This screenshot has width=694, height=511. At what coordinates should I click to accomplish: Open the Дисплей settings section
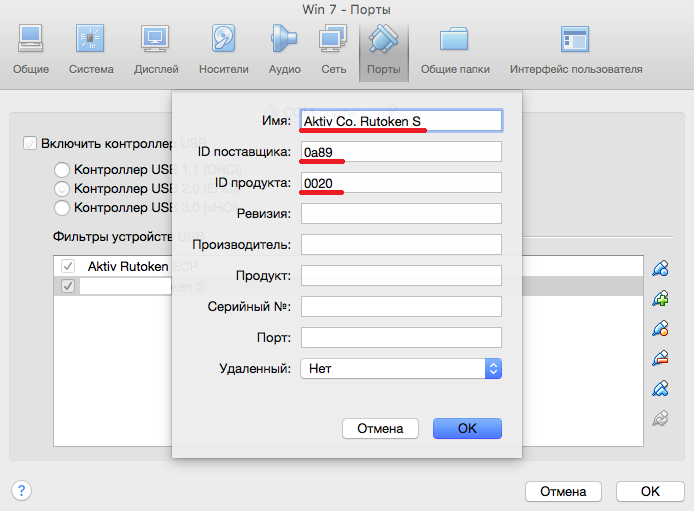[156, 49]
